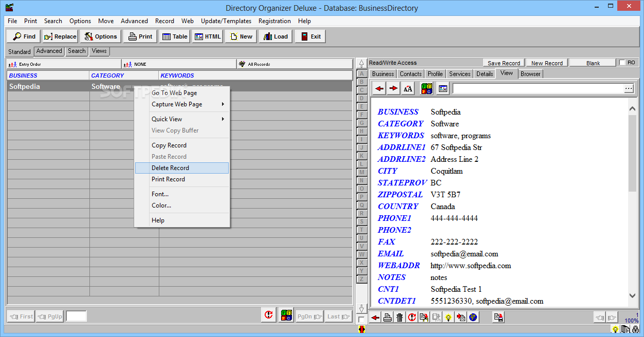Open the Entry Order sort dropdown

64,64
